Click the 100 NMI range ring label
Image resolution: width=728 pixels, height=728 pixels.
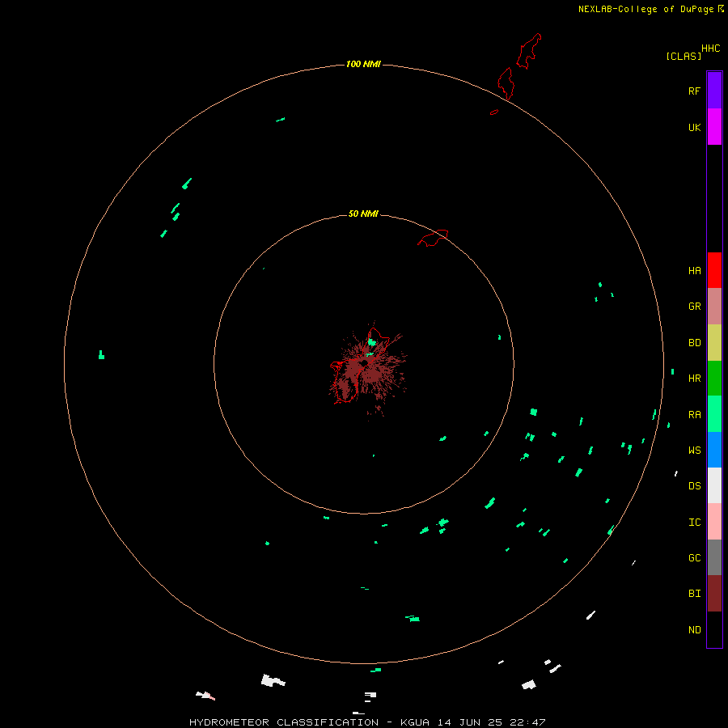[363, 64]
